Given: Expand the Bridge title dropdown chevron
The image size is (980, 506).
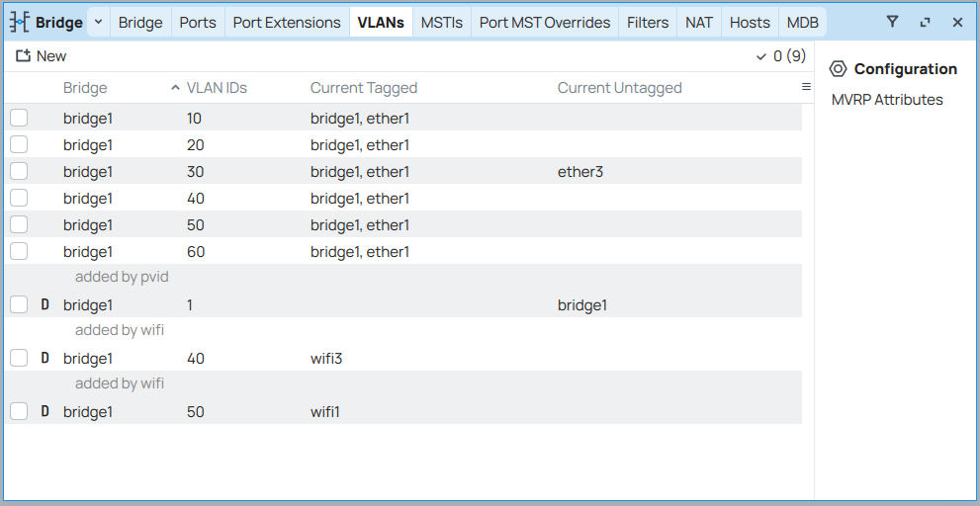Looking at the screenshot, I should pyautogui.click(x=99, y=22).
